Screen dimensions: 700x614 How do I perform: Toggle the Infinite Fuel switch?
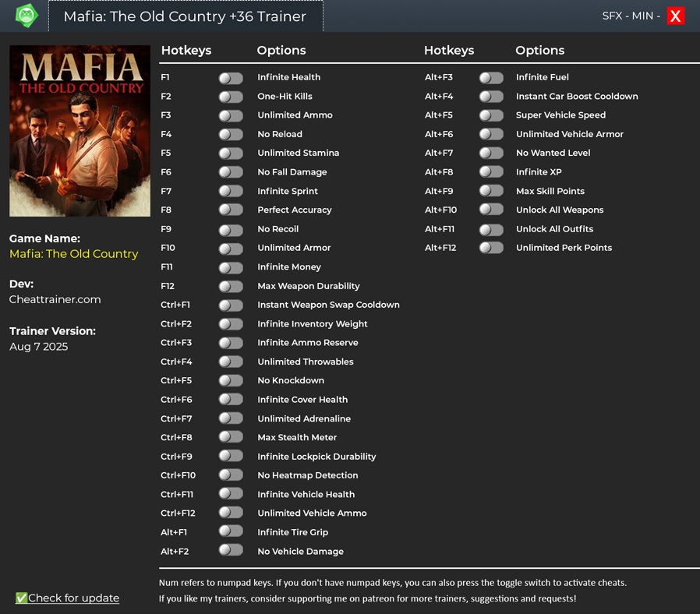coord(491,78)
